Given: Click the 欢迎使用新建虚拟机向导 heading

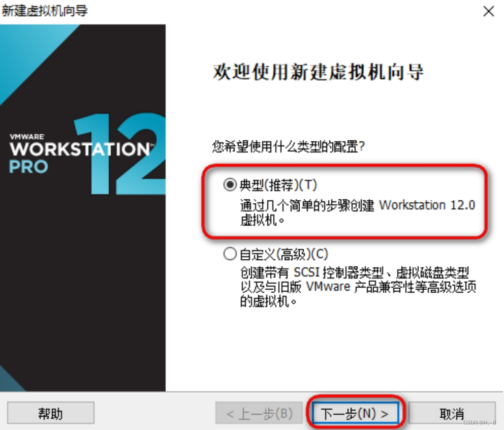Looking at the screenshot, I should click(318, 71).
